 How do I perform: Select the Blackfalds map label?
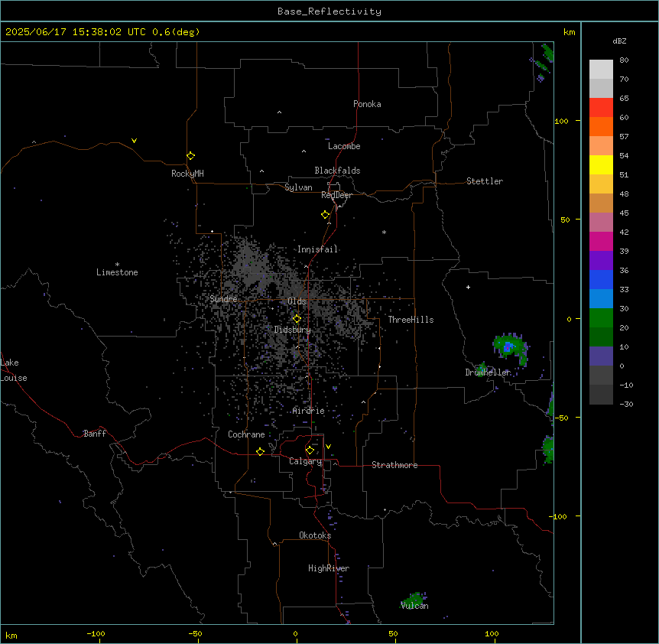click(337, 171)
